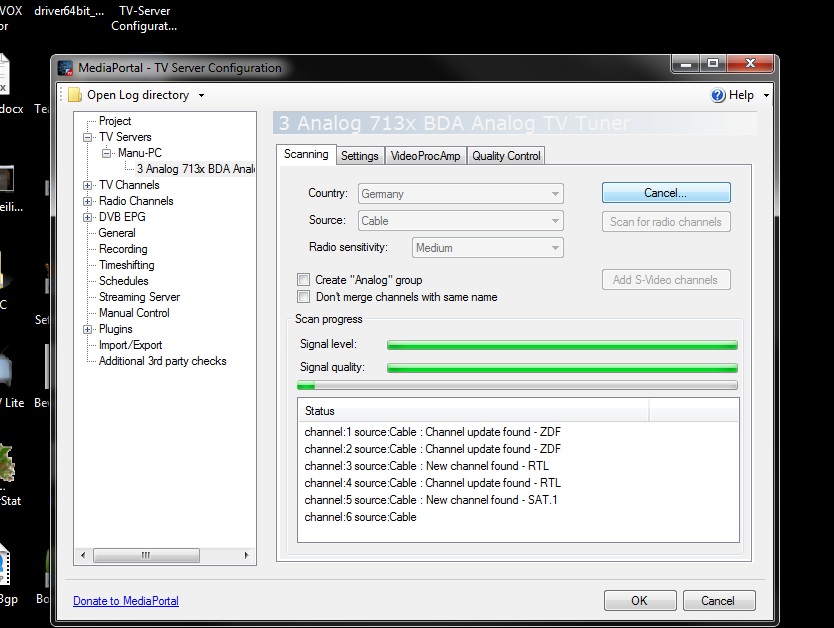
Task: Switch to the VideoProcAmp tab
Action: pos(425,156)
